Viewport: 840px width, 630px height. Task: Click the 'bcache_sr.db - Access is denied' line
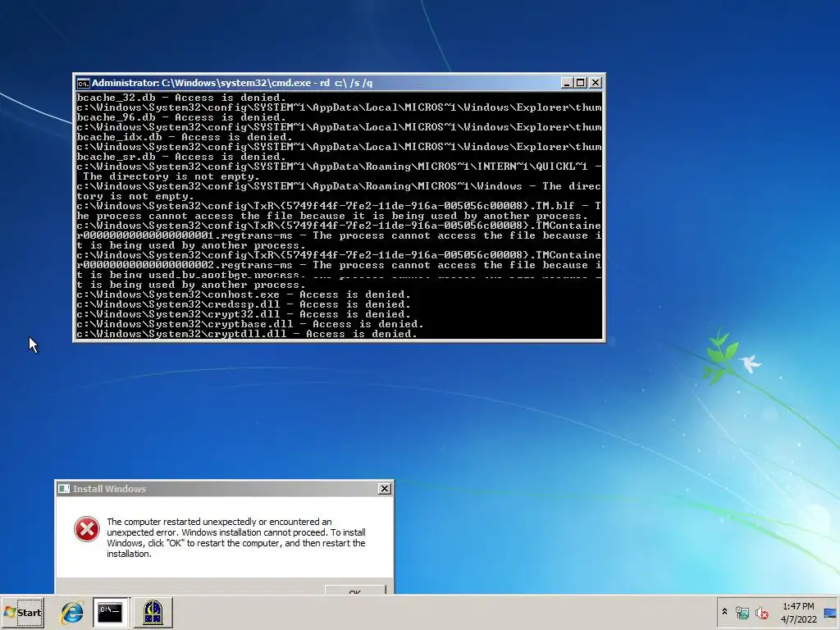181,157
